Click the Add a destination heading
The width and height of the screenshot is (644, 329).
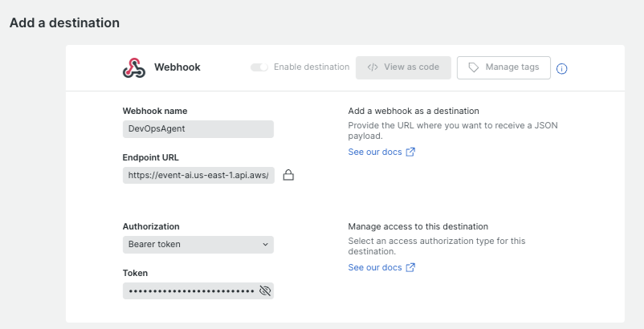tap(64, 22)
